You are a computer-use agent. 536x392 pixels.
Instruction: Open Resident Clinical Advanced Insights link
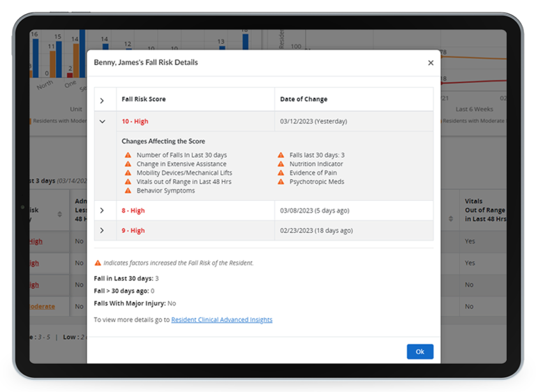tap(221, 319)
